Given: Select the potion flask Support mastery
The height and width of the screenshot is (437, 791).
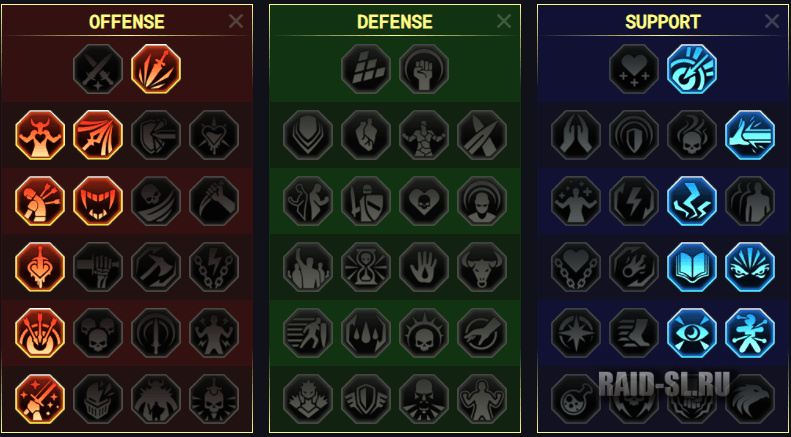Looking at the screenshot, I should [576, 399].
